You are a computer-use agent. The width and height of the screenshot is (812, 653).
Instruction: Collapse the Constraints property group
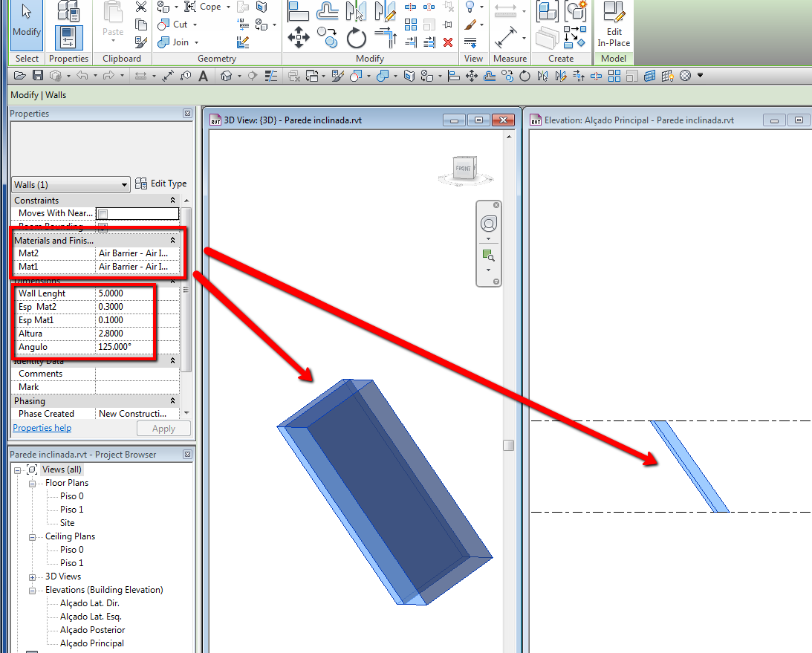(x=173, y=201)
